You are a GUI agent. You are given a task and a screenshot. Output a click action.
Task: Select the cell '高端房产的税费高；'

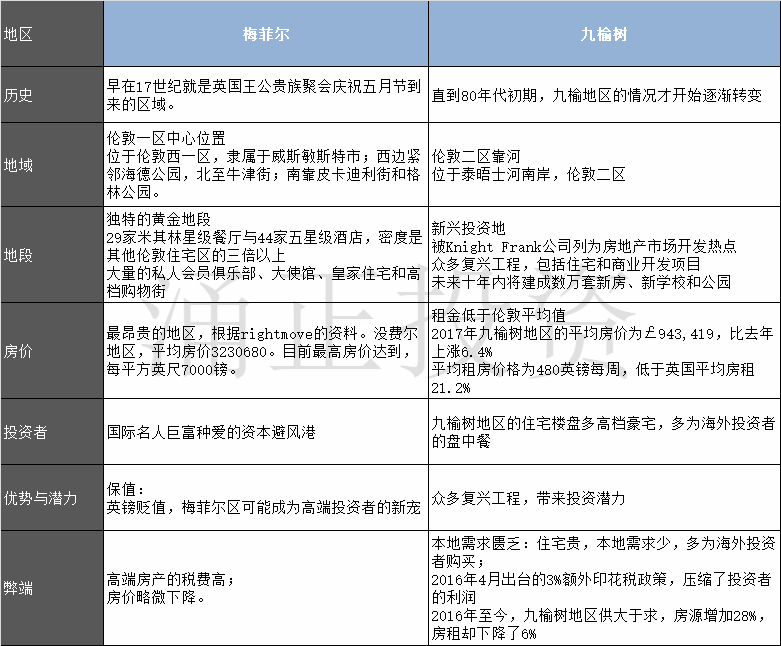tap(266, 588)
